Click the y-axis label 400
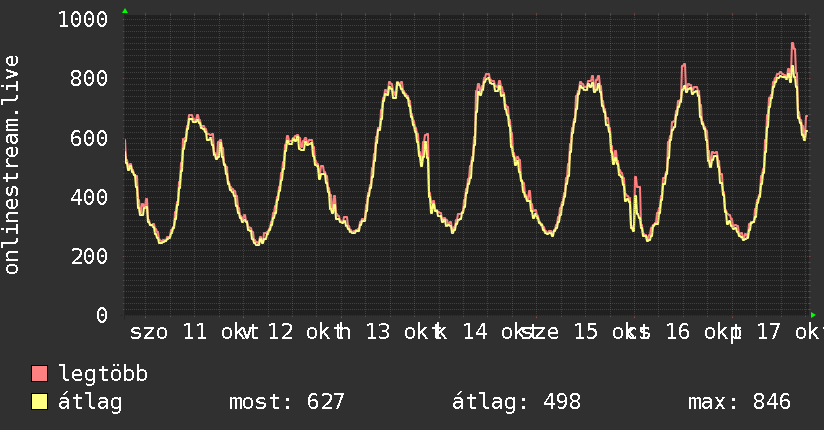824x430 pixels. pos(89,198)
